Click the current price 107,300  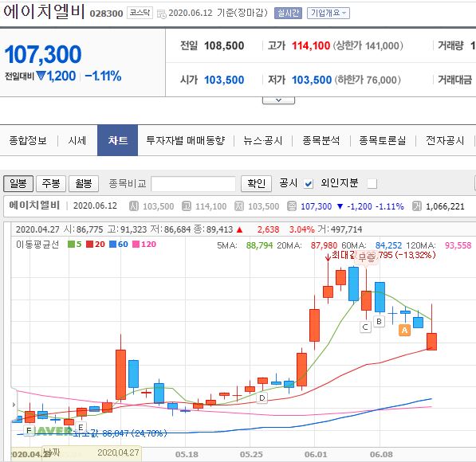pos(43,54)
